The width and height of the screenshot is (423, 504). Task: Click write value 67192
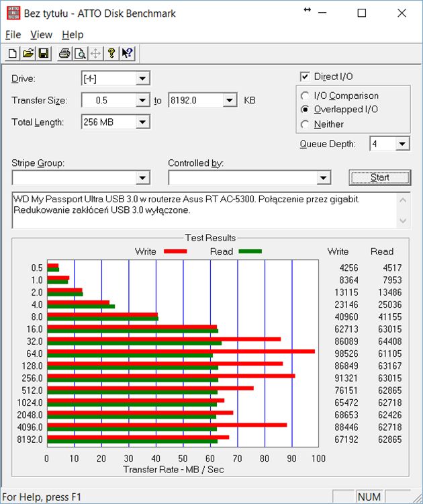[346, 439]
